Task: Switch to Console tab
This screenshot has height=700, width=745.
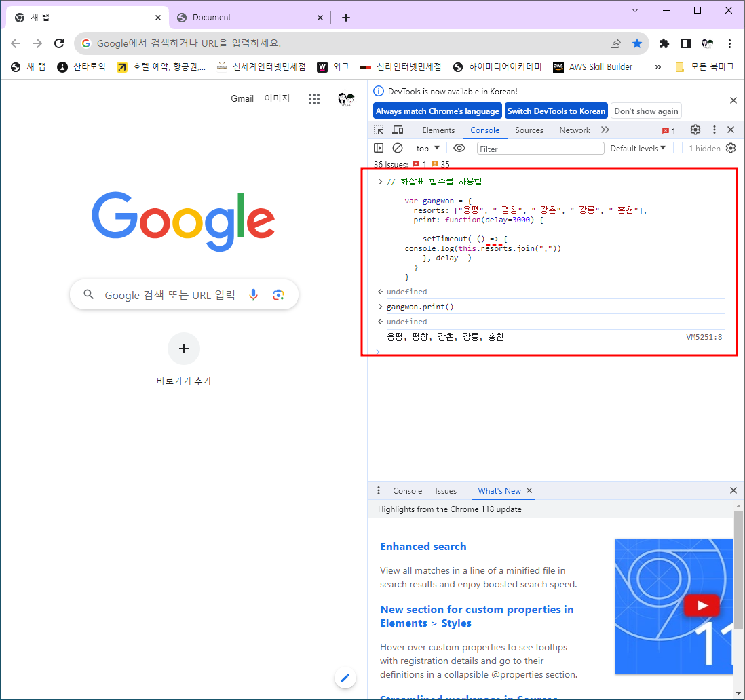Action: click(484, 130)
